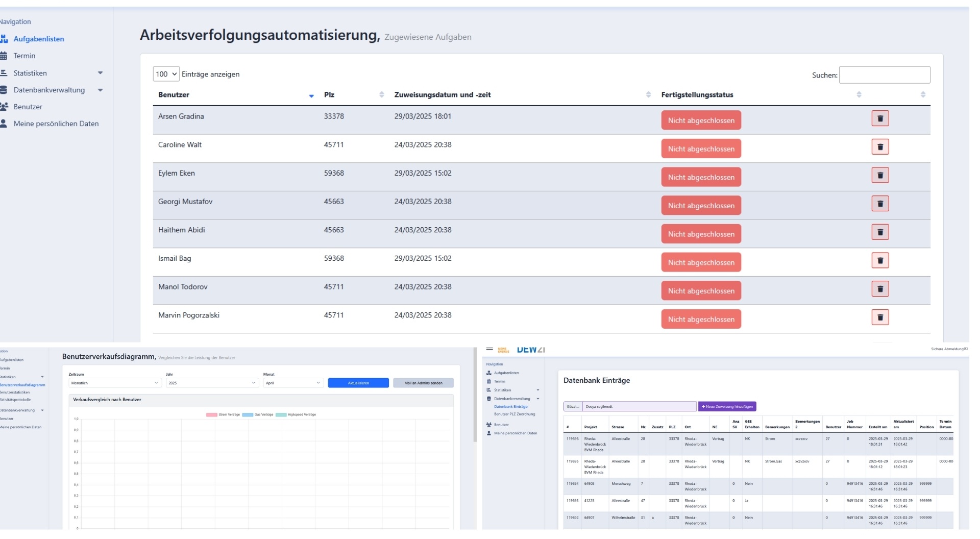Screen dimensions: 980x539
Task: Remove Manol Todorov's entry with trash icon
Action: [880, 289]
